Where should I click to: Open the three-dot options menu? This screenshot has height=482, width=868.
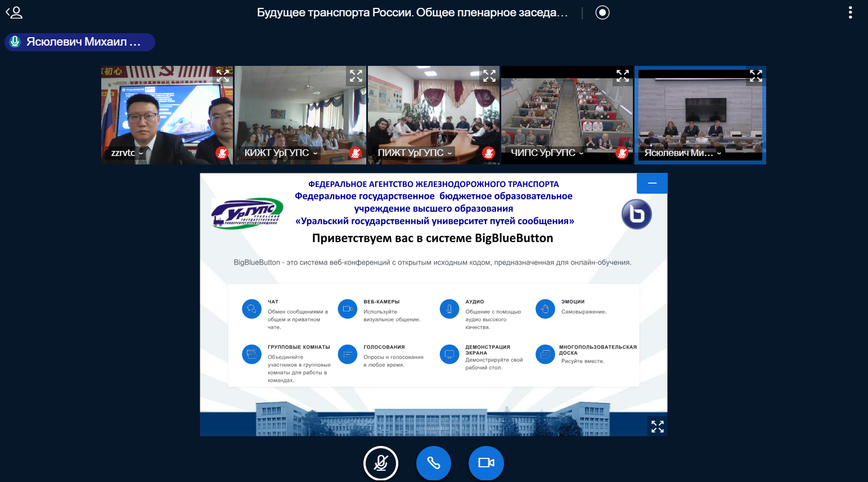850,12
